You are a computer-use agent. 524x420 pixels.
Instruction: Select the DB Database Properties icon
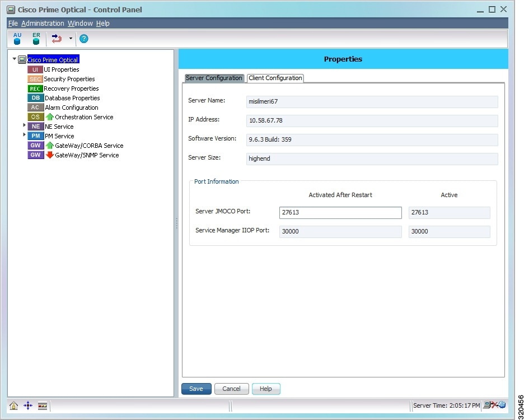[35, 98]
